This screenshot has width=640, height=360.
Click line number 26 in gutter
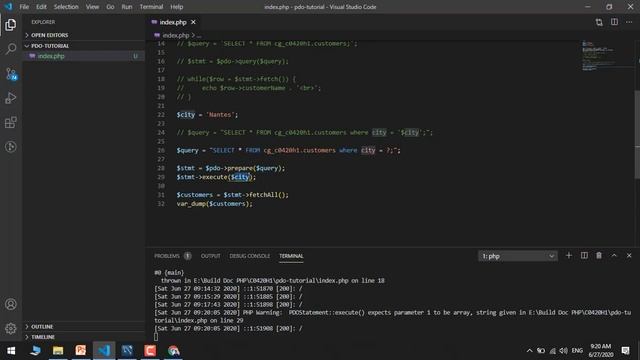click(161, 150)
